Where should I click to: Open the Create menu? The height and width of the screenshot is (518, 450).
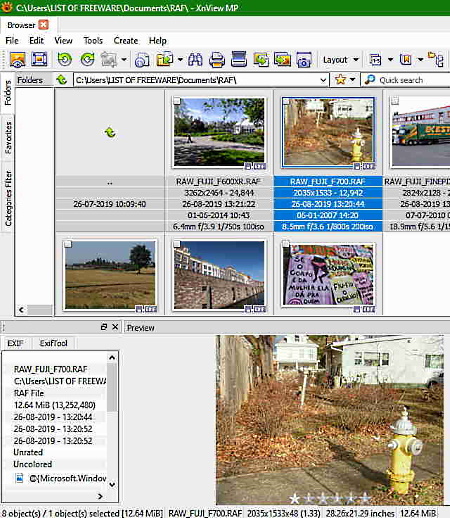126,41
